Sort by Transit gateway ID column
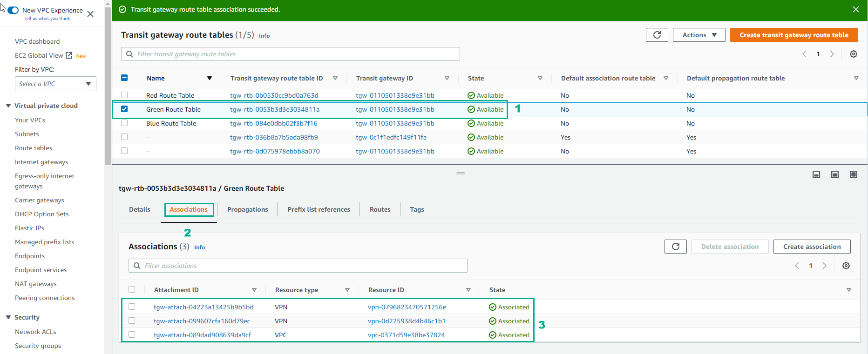The width and height of the screenshot is (868, 354). [x=447, y=78]
